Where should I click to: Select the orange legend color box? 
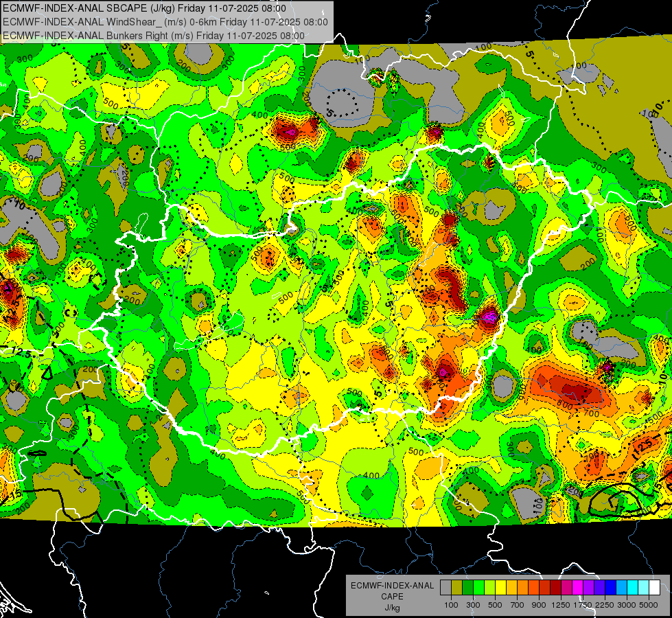pos(523,588)
